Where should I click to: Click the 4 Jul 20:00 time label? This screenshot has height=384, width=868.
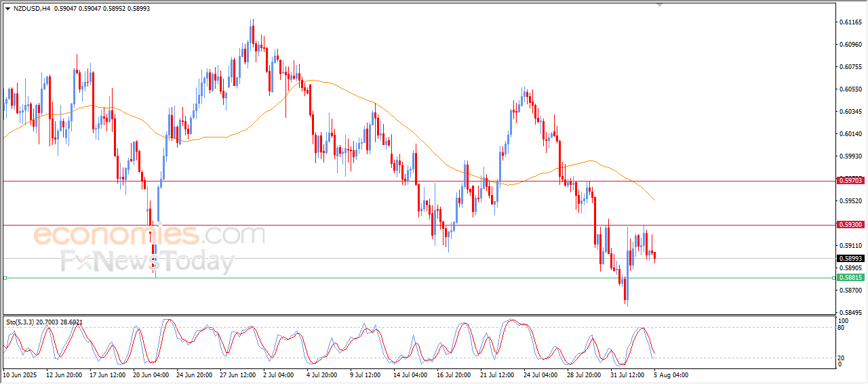tap(321, 375)
